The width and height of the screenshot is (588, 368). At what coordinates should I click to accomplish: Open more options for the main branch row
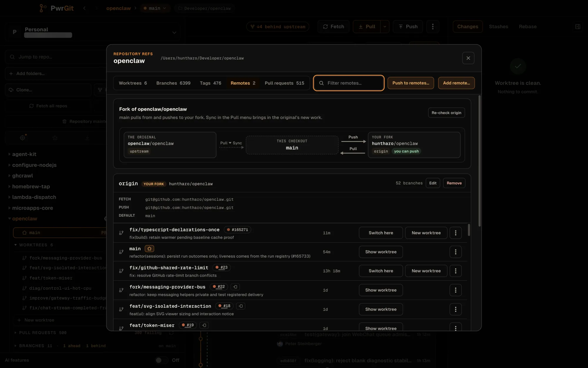[455, 252]
